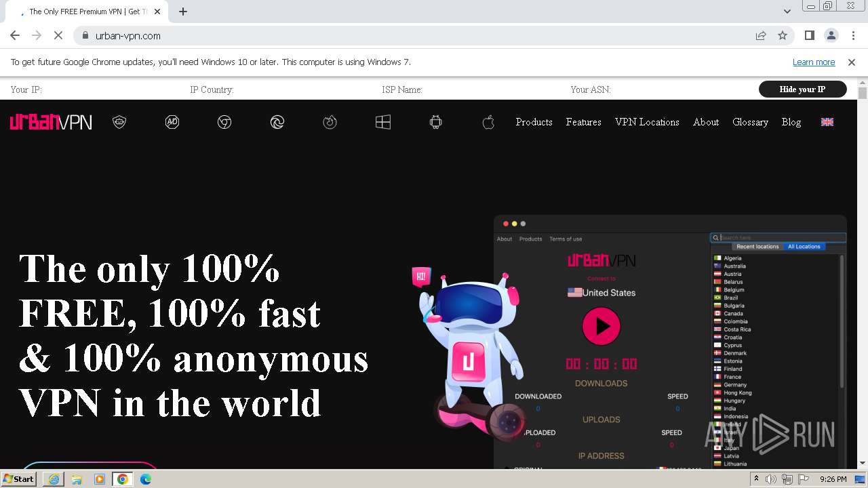Open the Chrome profile icon
868x488 pixels.
(831, 36)
